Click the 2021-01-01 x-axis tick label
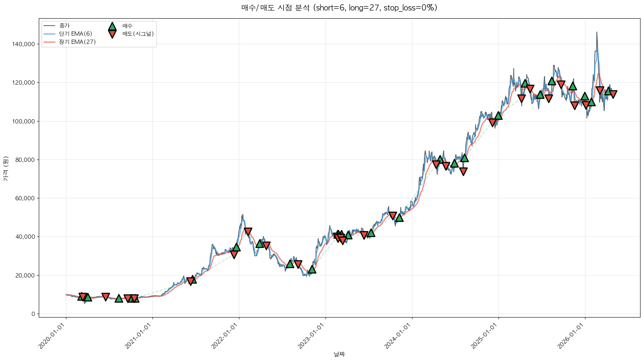This screenshot has height=361, width=644. point(138,337)
